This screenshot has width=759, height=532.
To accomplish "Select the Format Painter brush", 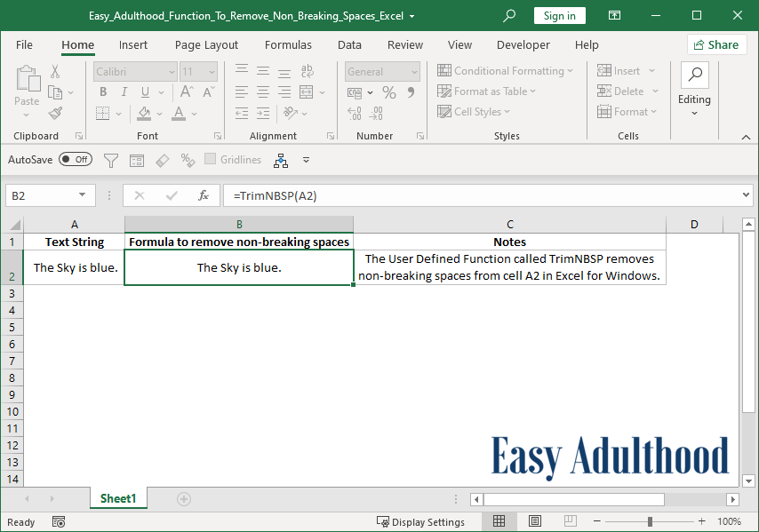I will (x=55, y=113).
